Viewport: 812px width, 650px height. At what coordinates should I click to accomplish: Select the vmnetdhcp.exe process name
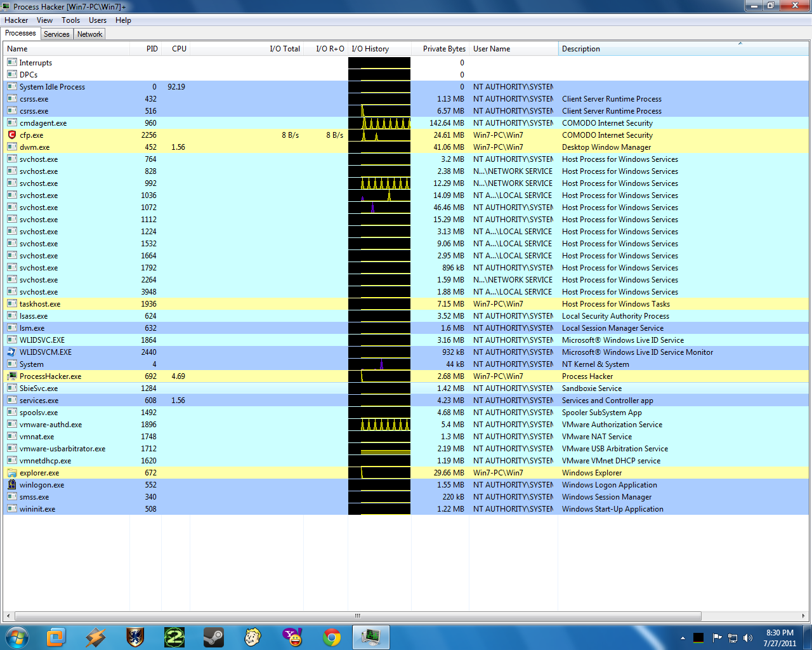45,461
